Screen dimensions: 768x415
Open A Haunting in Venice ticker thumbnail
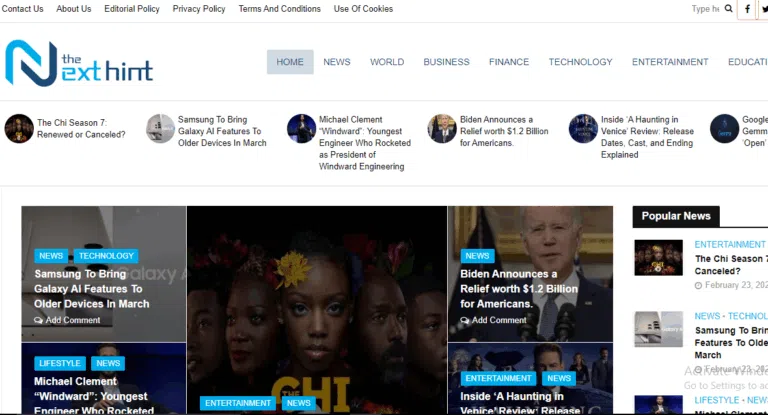click(583, 128)
